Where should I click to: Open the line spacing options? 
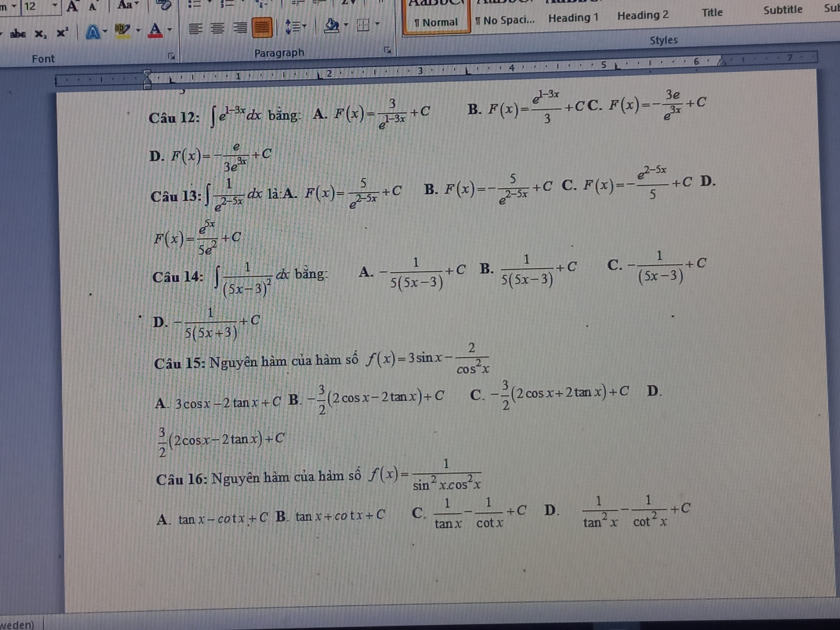(295, 26)
